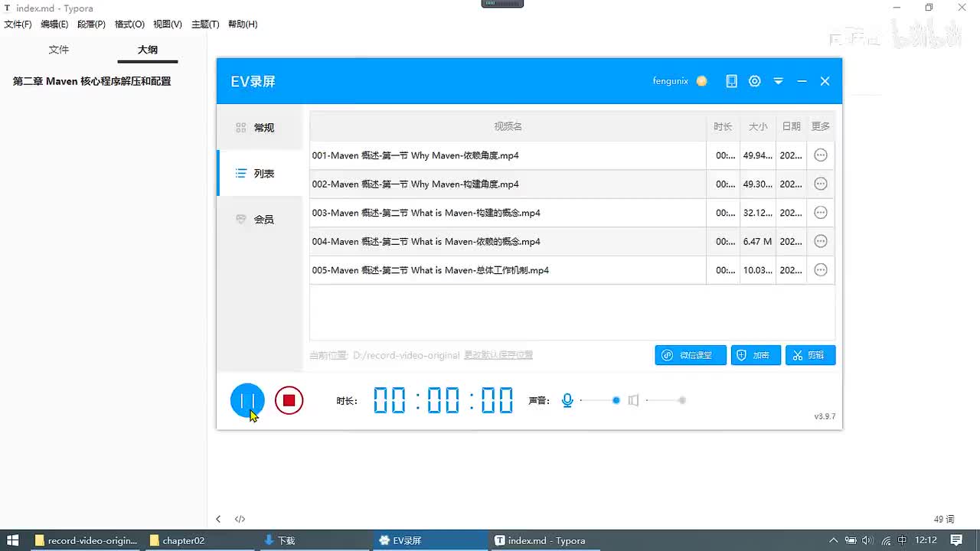Click 更改默认保存位置 link
The height and width of the screenshot is (551, 980).
pyautogui.click(x=498, y=355)
